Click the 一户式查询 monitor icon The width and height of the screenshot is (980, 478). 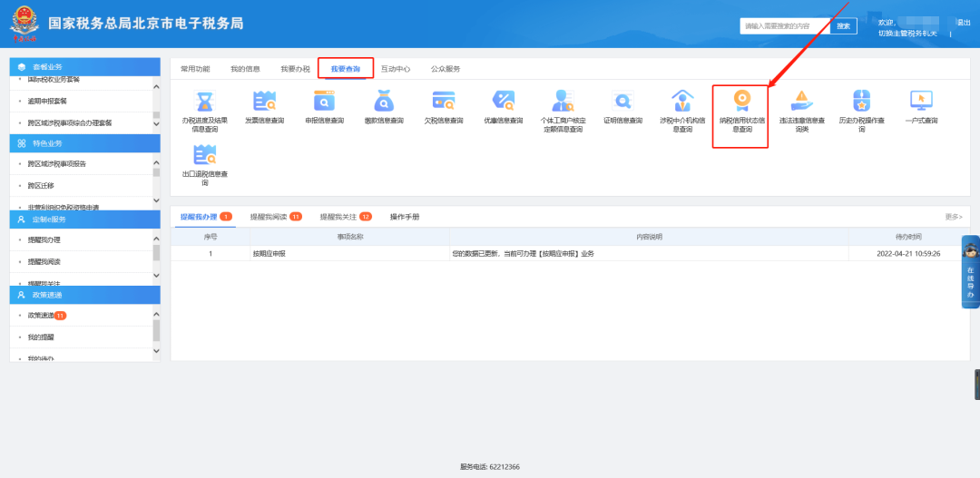pos(921,101)
